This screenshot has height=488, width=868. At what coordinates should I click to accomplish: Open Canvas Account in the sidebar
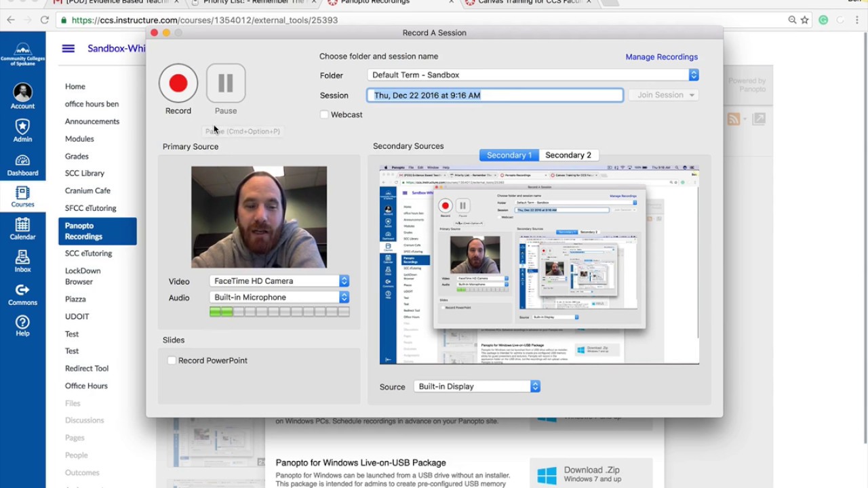click(x=22, y=96)
